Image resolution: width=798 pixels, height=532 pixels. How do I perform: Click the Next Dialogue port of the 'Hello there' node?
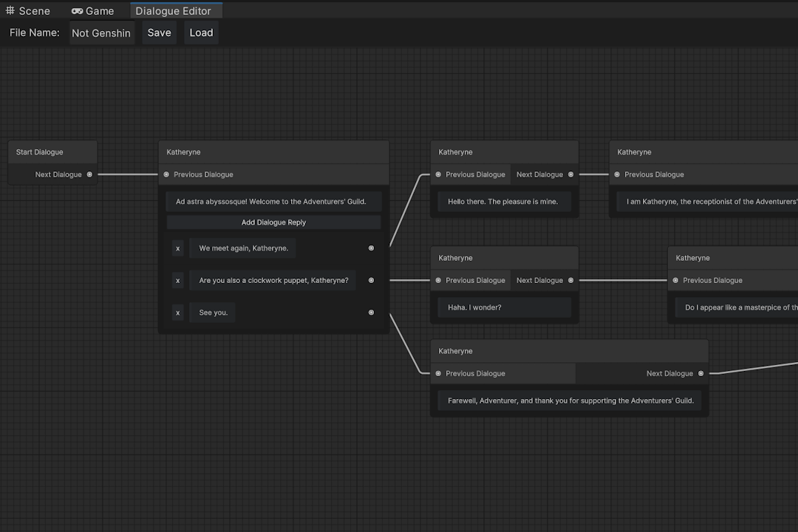click(570, 174)
